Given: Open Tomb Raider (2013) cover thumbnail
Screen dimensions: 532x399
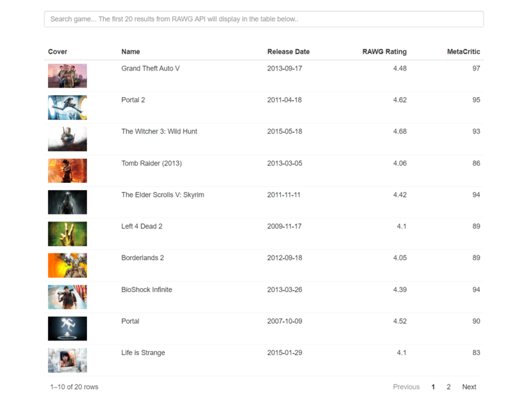Looking at the screenshot, I should 67,171.
